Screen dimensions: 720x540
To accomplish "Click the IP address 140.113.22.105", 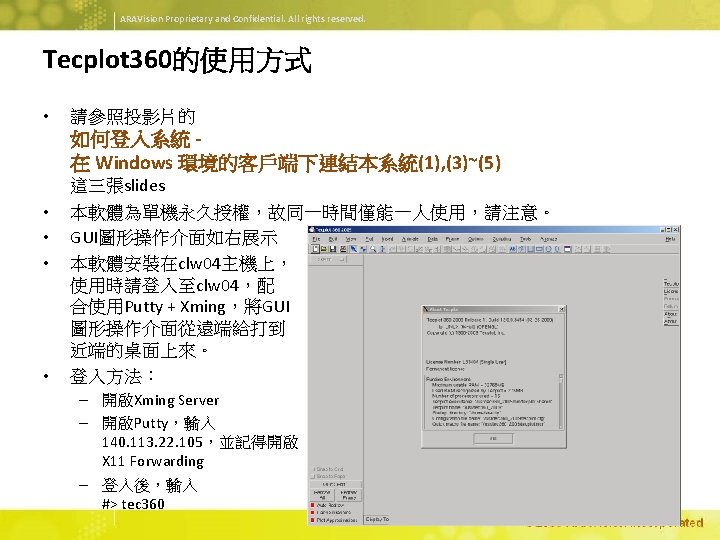I will point(152,442).
